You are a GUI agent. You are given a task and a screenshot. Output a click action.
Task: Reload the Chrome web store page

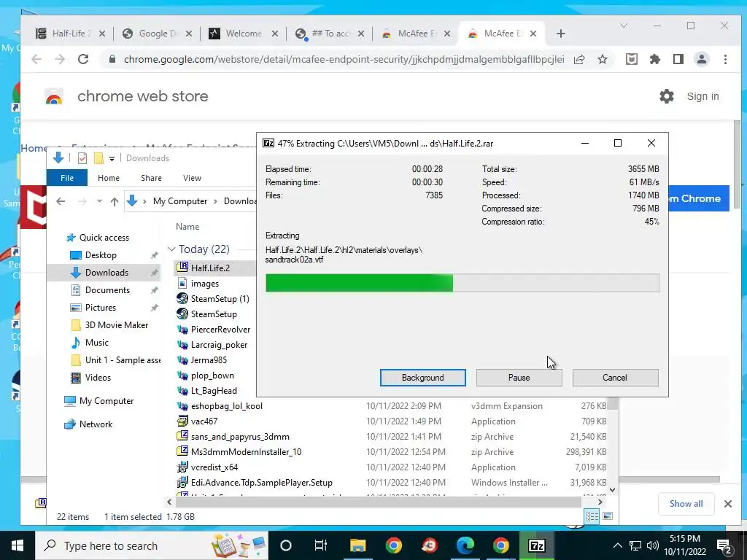pos(83,59)
